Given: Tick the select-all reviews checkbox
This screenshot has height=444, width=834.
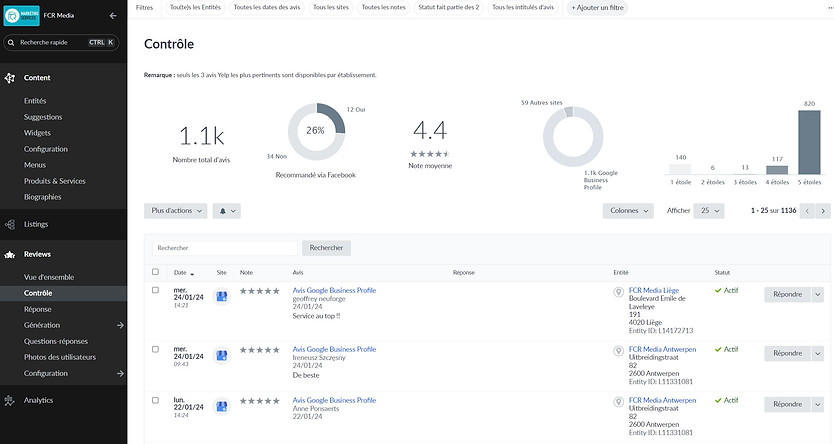Looking at the screenshot, I should click(155, 272).
